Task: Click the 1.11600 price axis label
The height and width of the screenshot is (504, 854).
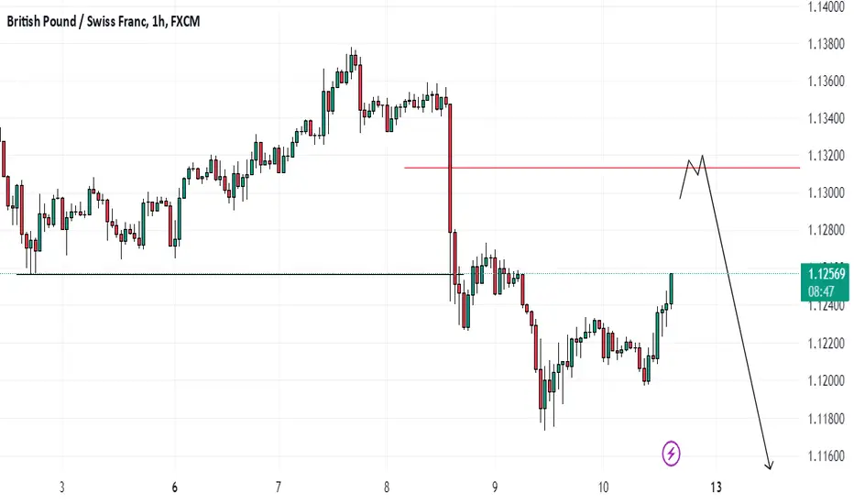Action: coord(827,455)
